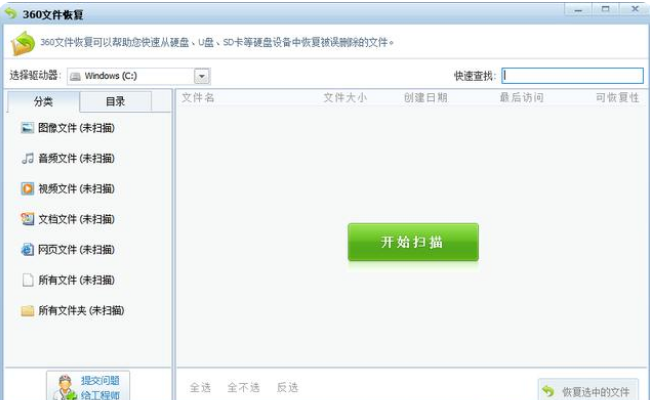The height and width of the screenshot is (400, 650).
Task: Click the 全选 select all link
Action: [200, 387]
